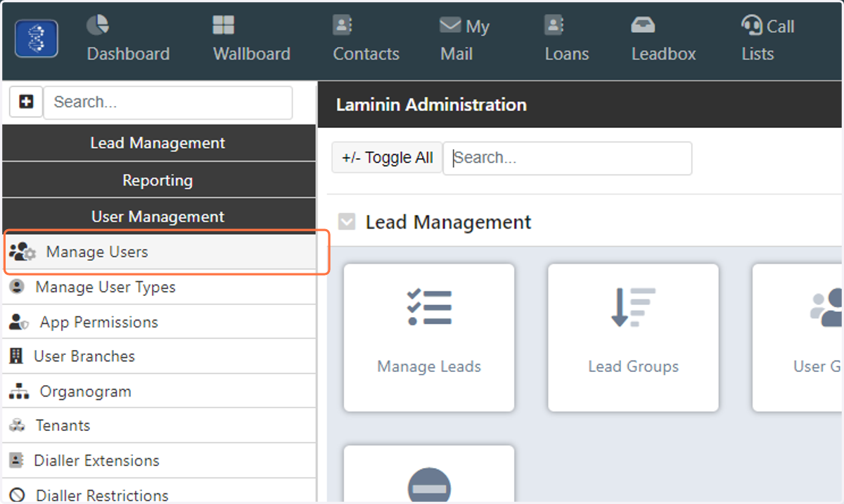Open the Wallboard grid icon
844x504 pixels.
224,26
